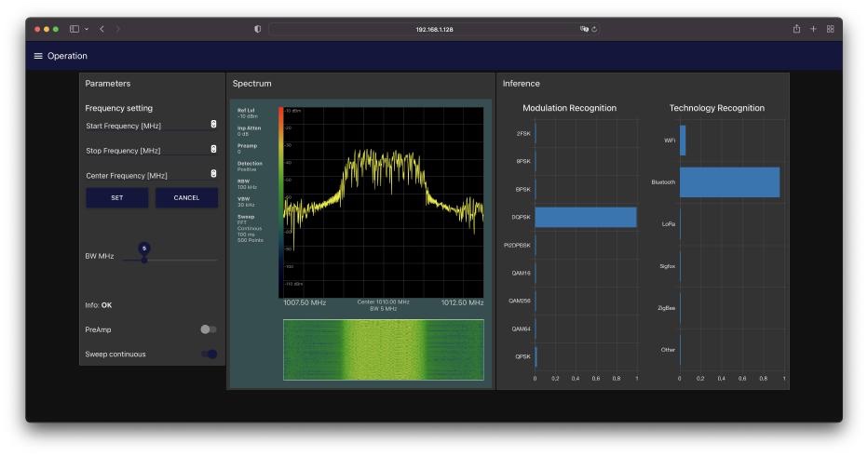Click the LoRa axis label
Viewport: 868px width, 456px height.
668,224
